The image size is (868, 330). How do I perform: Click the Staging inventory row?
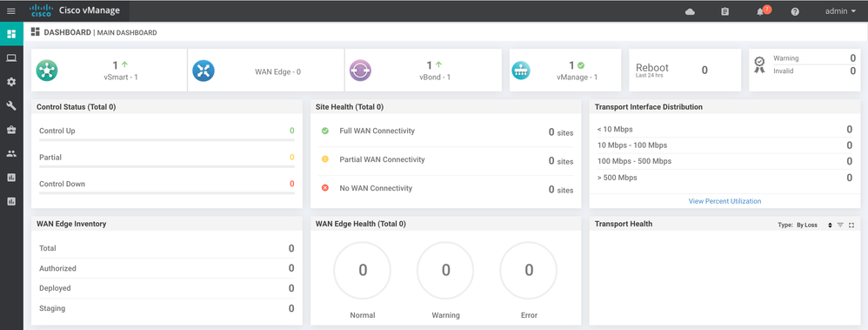(x=167, y=308)
